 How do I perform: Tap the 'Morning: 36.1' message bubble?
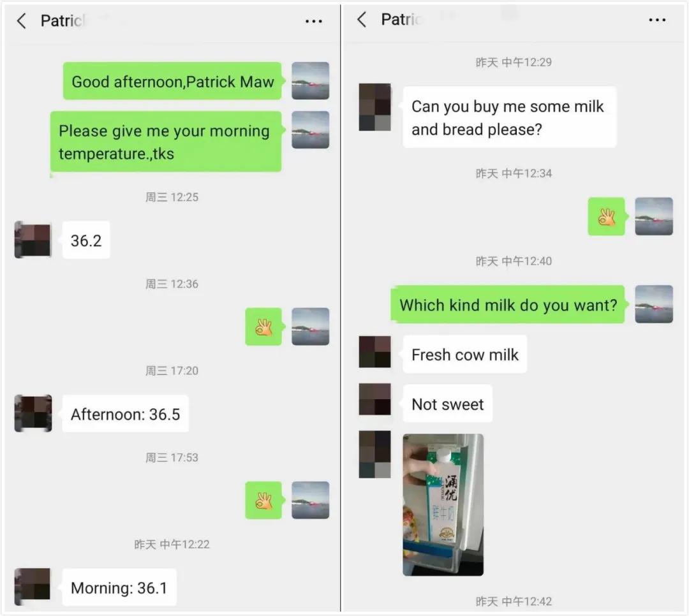(119, 587)
